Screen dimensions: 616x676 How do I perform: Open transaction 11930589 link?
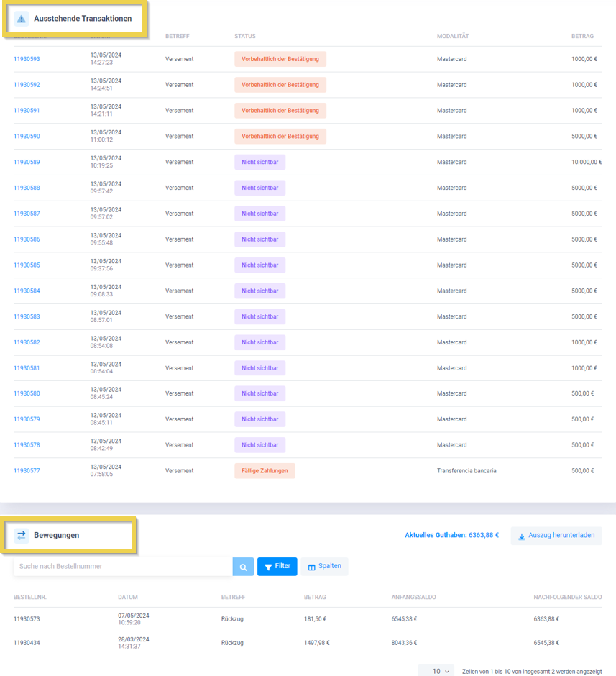(27, 163)
